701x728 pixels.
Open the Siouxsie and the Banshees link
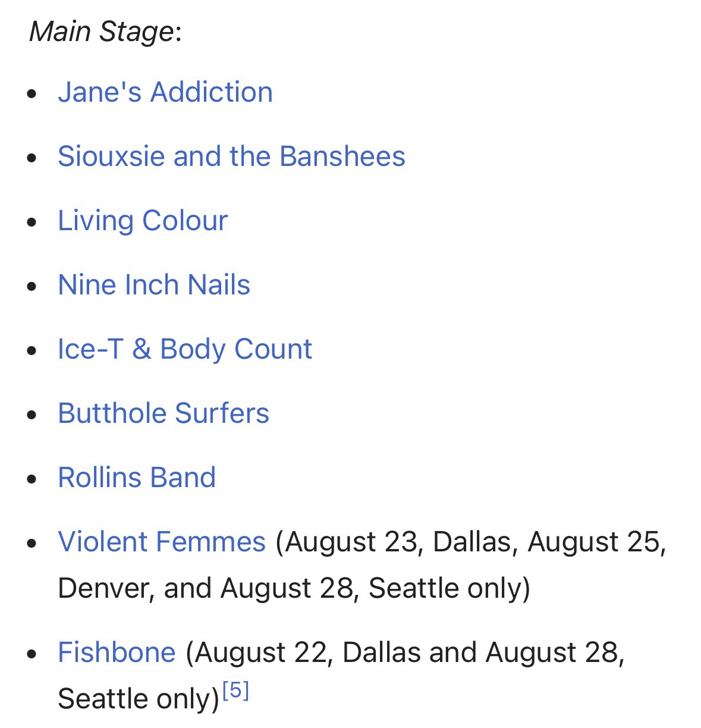[231, 157]
